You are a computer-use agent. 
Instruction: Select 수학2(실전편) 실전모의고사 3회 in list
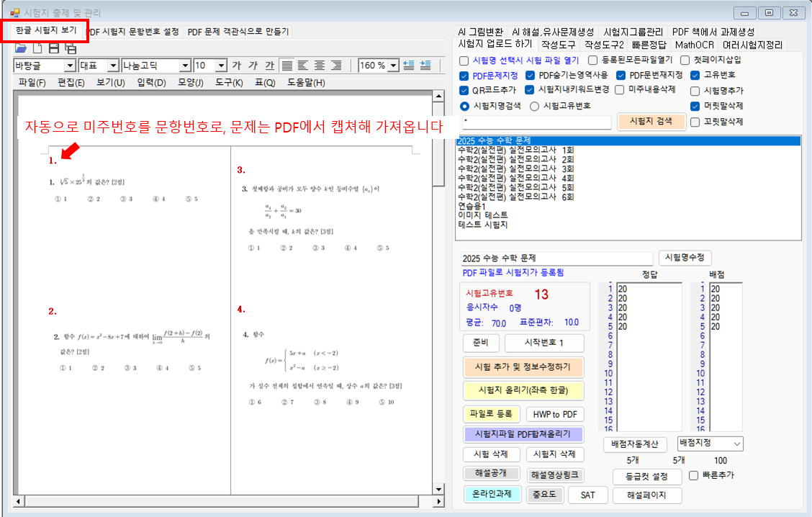click(516, 169)
